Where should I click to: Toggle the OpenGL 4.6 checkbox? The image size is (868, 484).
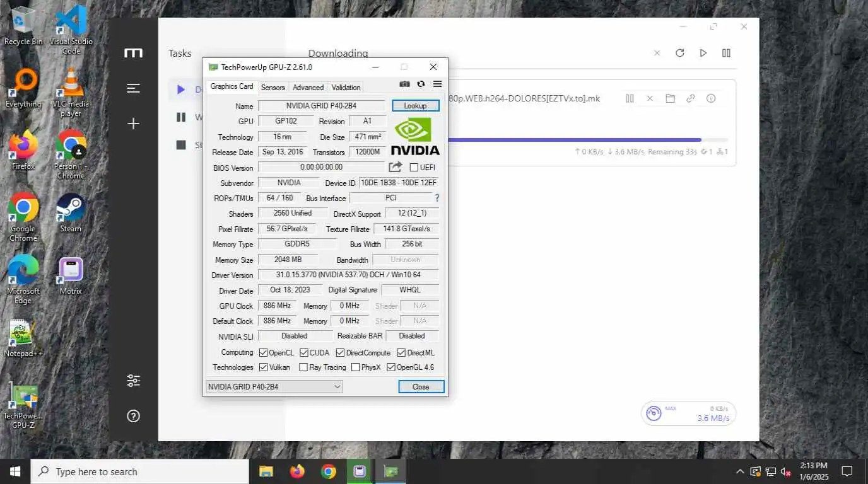pyautogui.click(x=390, y=367)
